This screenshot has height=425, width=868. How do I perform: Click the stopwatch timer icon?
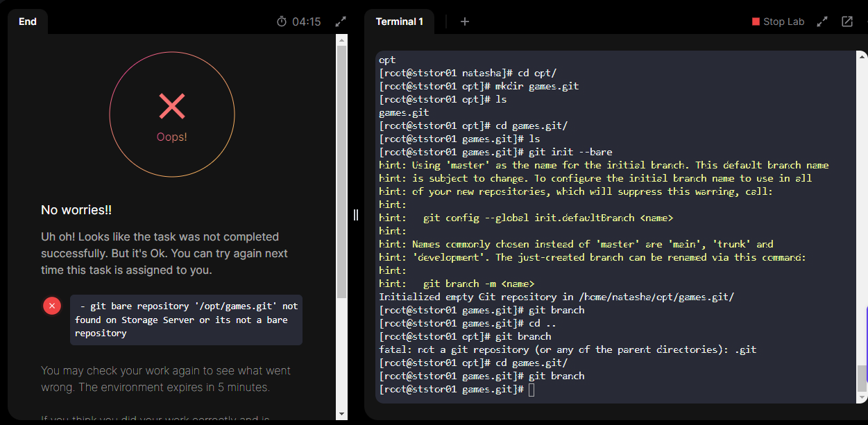click(282, 21)
